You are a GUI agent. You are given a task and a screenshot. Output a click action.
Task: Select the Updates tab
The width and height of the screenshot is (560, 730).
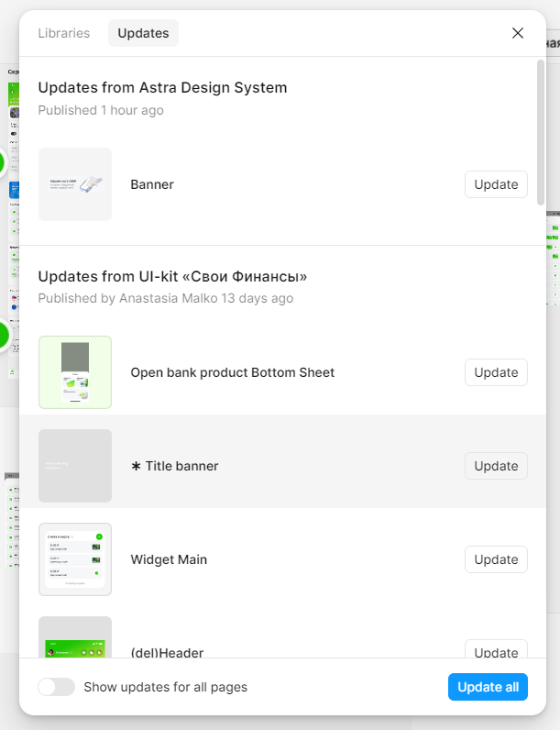pyautogui.click(x=143, y=33)
